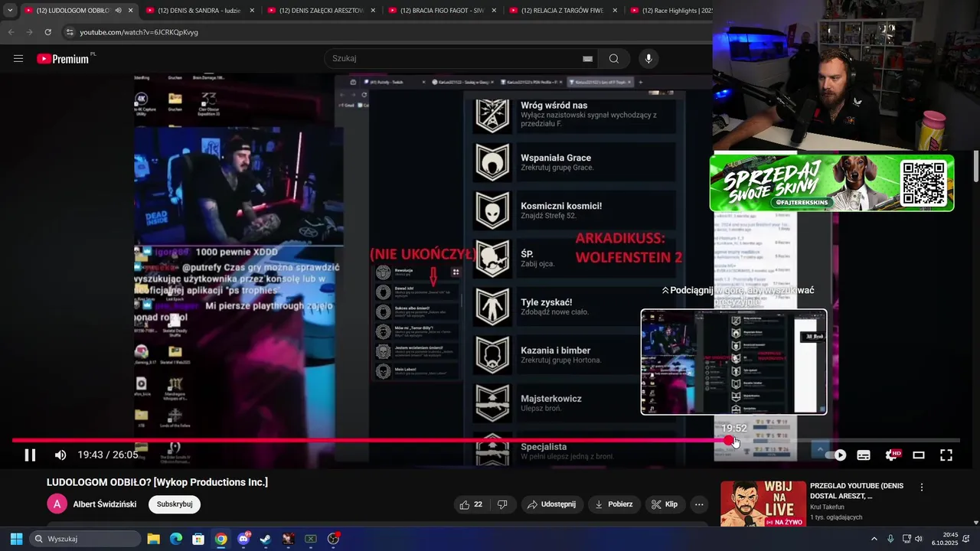Mute the tab via speaker icon

tap(118, 11)
